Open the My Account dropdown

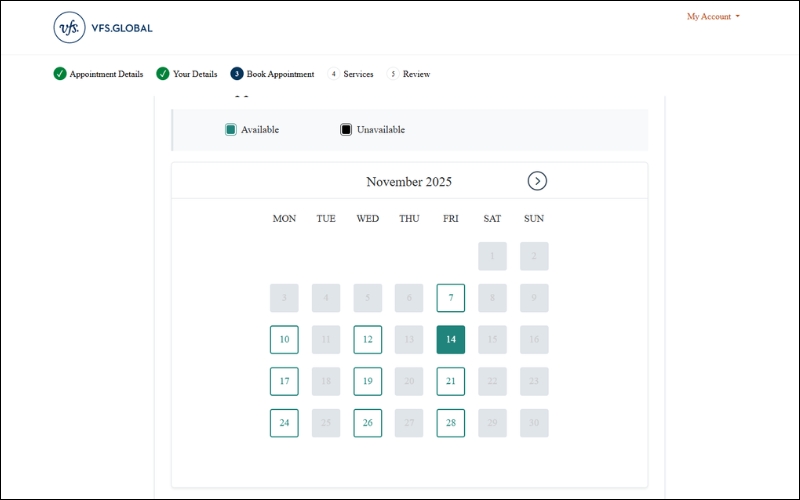[713, 17]
